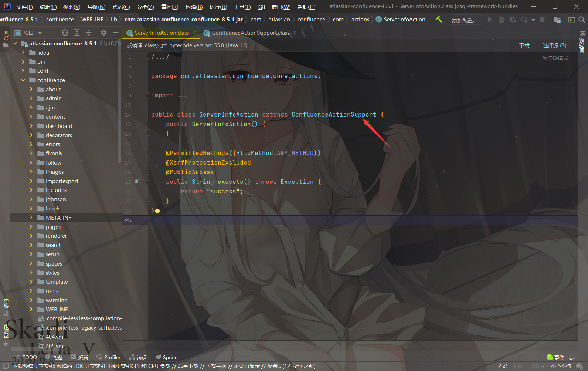588x371 pixels.
Task: Open the Project Structure icon
Action: tap(557, 20)
